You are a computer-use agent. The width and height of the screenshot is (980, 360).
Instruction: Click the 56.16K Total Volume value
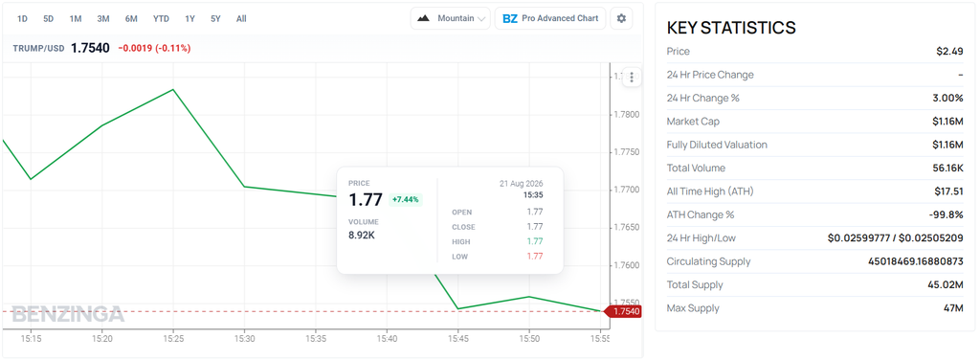click(947, 169)
